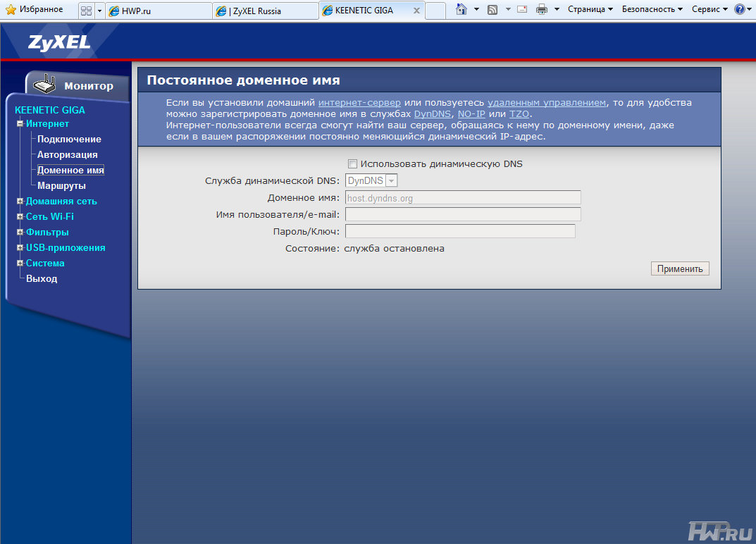This screenshot has width=756, height=544.
Task: Click the Постоянное доменное имя heading
Action: click(x=244, y=80)
